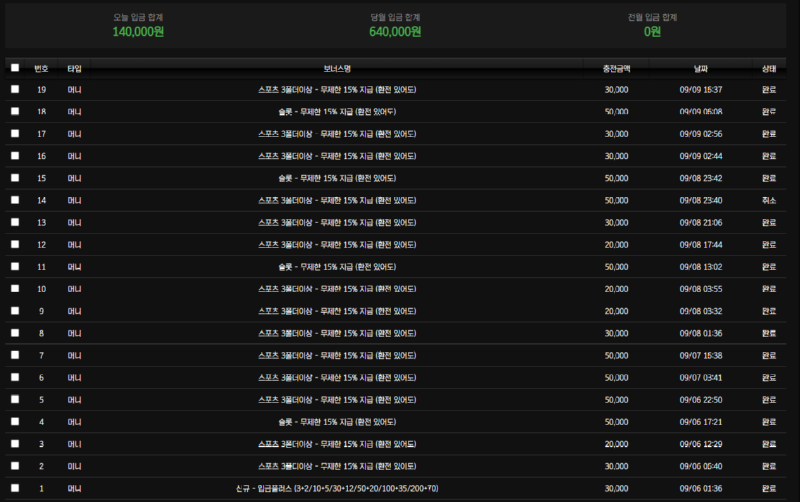The height and width of the screenshot is (502, 800).
Task: Select the checkbox for row number 14
Action: tap(15, 200)
